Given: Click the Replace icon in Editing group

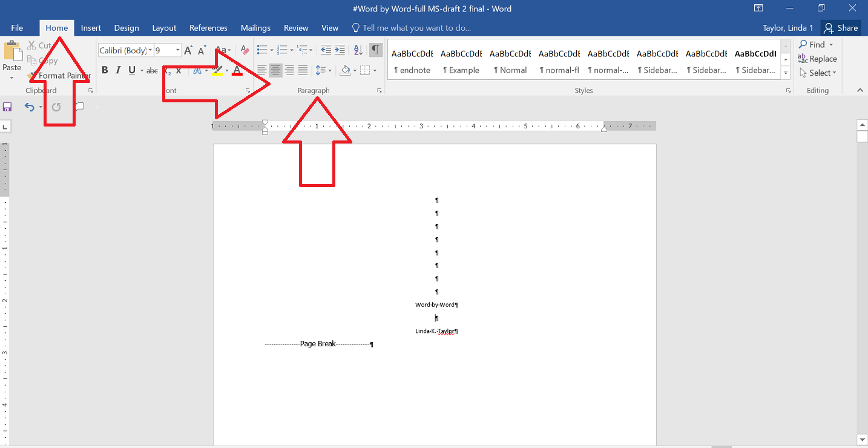Looking at the screenshot, I should coord(817,59).
